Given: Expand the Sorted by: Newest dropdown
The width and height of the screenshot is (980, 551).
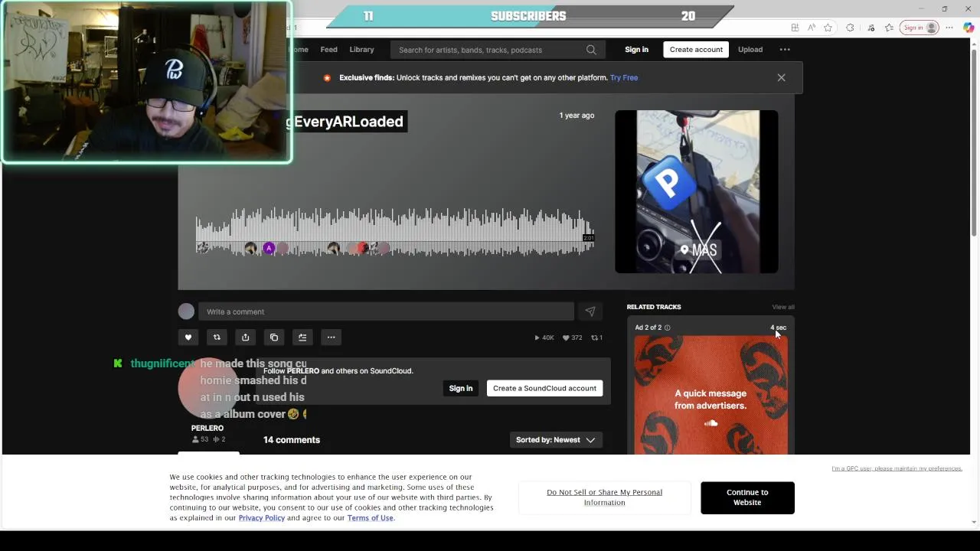Looking at the screenshot, I should pyautogui.click(x=555, y=440).
